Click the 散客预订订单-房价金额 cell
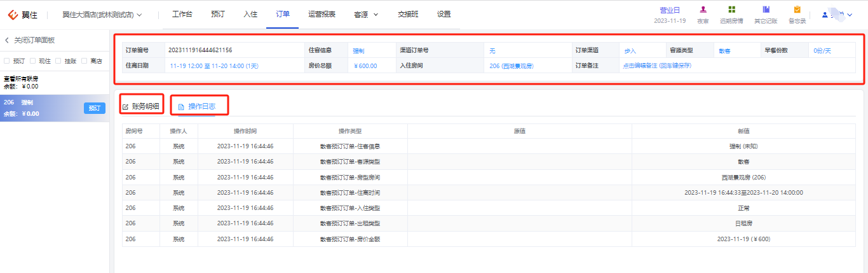The height and width of the screenshot is (273, 868). 350,239
